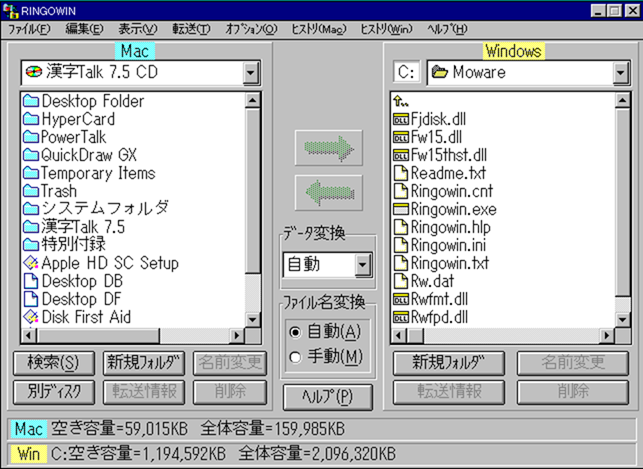Open the データ変換 自動 dropdown
Screen dimensions: 643x469
point(362,265)
